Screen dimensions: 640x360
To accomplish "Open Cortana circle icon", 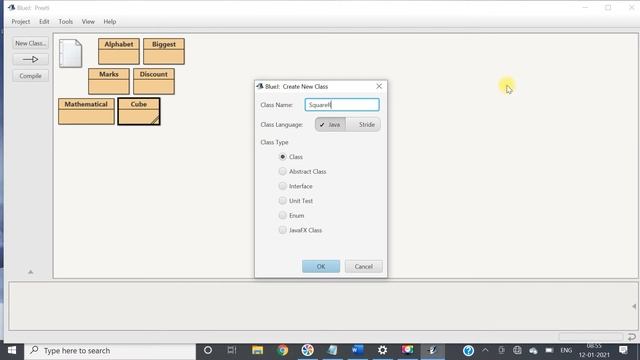I will 208,350.
